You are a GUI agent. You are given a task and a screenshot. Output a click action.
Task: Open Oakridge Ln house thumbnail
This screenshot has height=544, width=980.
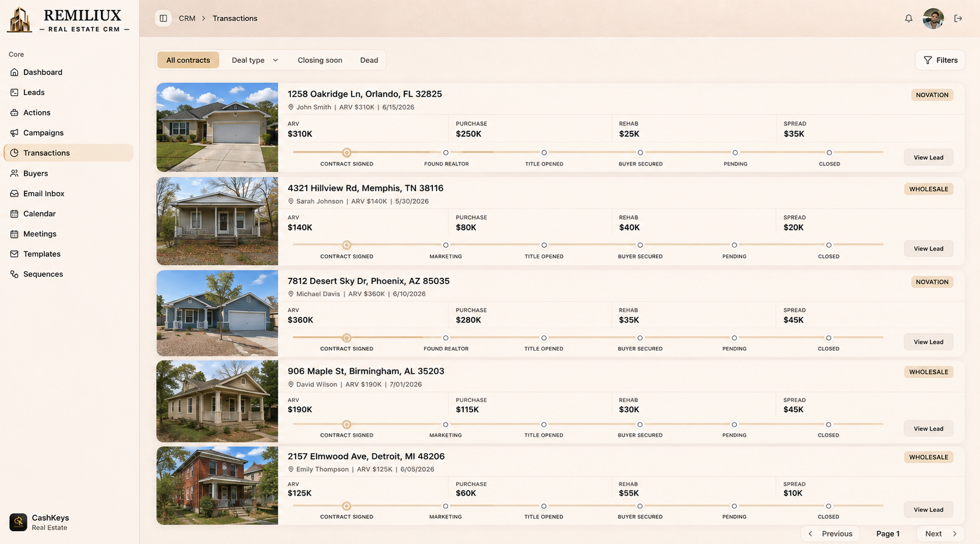[217, 128]
